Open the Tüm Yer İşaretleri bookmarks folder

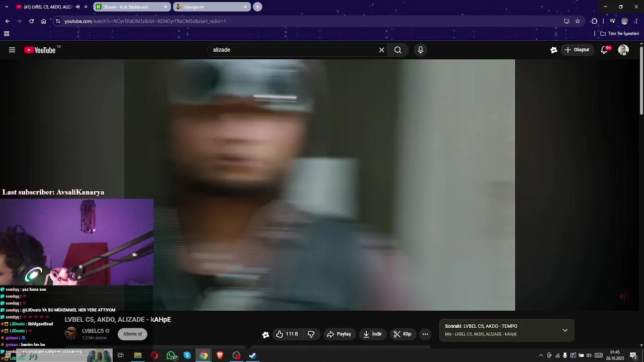click(620, 34)
